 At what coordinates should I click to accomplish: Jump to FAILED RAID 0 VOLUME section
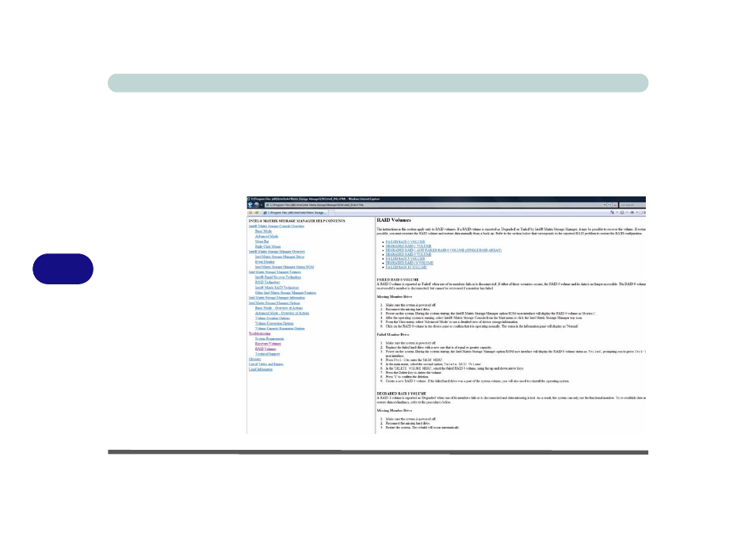(x=405, y=242)
